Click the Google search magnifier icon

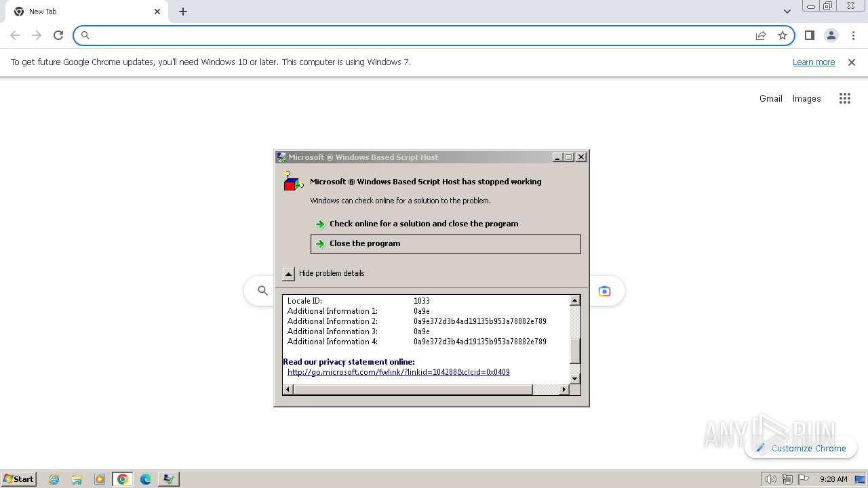pyautogui.click(x=263, y=291)
